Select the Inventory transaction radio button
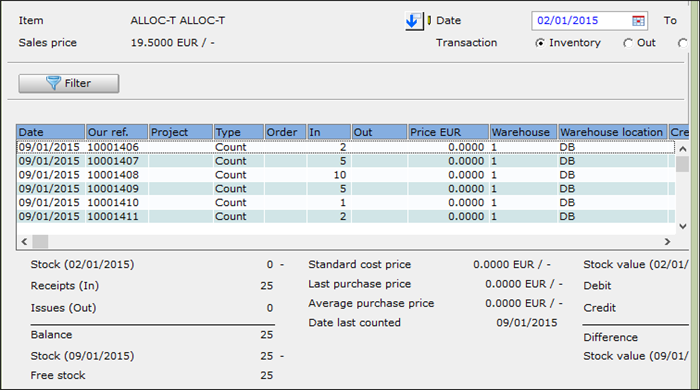 [x=540, y=43]
